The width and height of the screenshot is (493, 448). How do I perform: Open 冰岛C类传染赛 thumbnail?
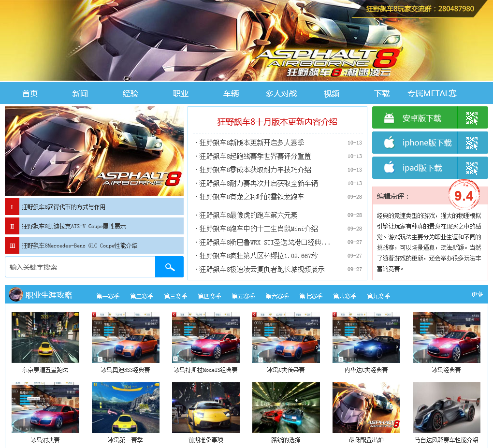[x=286, y=337]
